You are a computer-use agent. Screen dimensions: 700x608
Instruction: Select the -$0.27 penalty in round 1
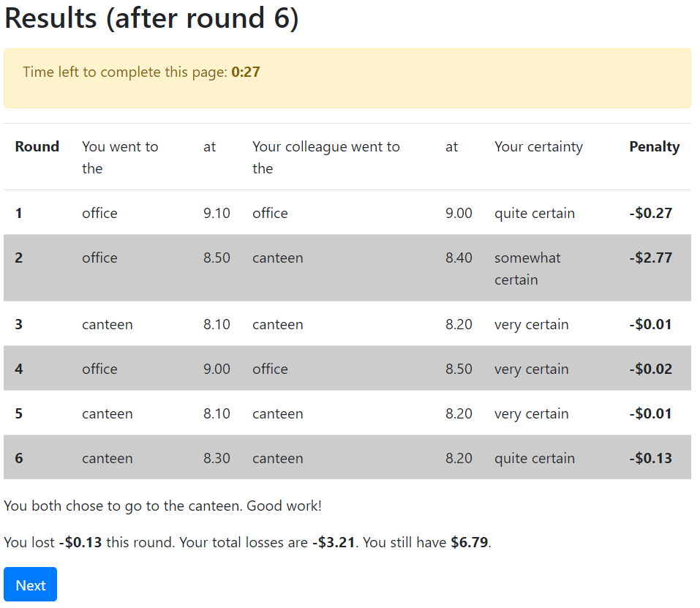(650, 213)
